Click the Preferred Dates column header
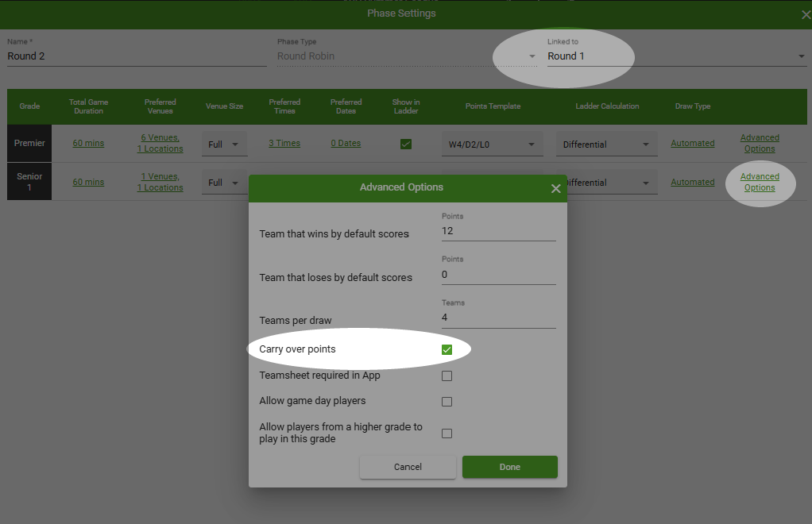The image size is (812, 524). (x=346, y=106)
